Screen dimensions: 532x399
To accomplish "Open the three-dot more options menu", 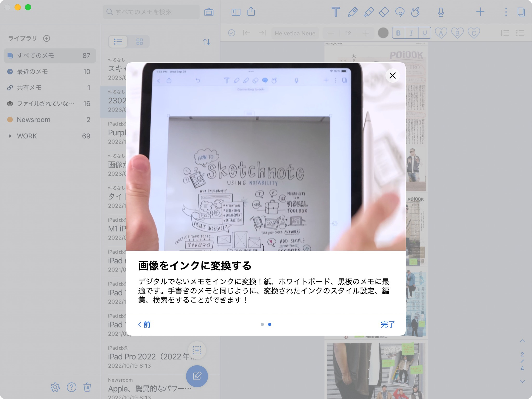I will point(506,12).
